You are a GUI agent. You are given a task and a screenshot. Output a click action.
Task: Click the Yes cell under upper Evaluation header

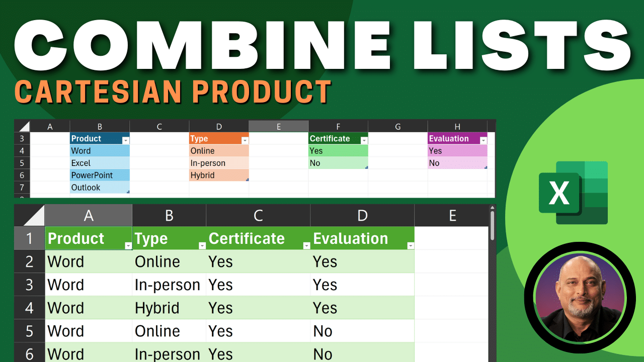coord(457,151)
